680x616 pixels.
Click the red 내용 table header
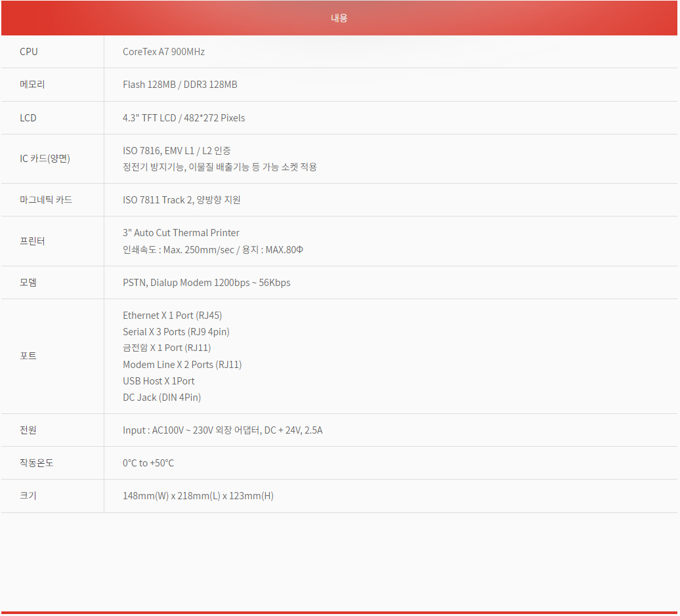coord(339,18)
